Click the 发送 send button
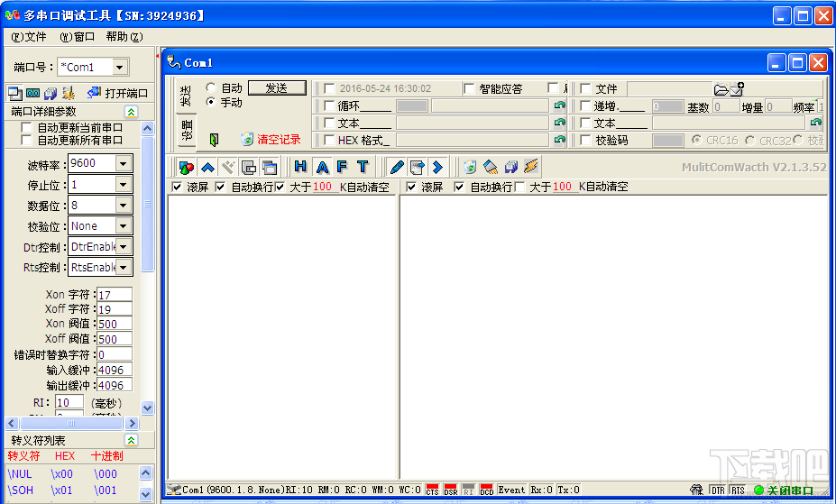The image size is (836, 504). pos(277,88)
